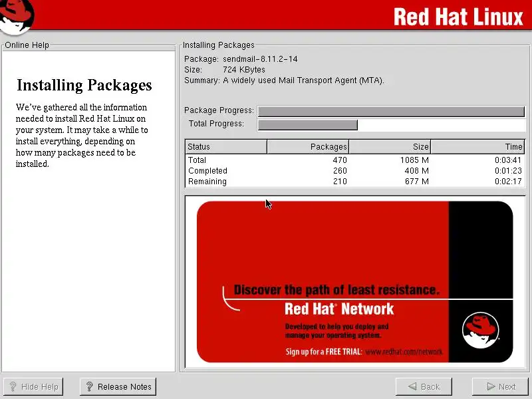Image resolution: width=532 pixels, height=399 pixels.
Task: Click the remaining time value '0:02:17'
Action: [x=508, y=182]
